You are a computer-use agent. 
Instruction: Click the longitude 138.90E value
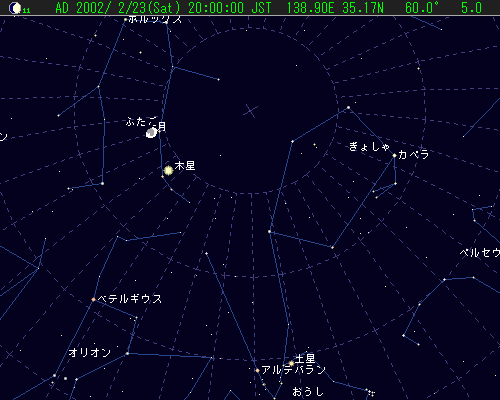(310, 8)
